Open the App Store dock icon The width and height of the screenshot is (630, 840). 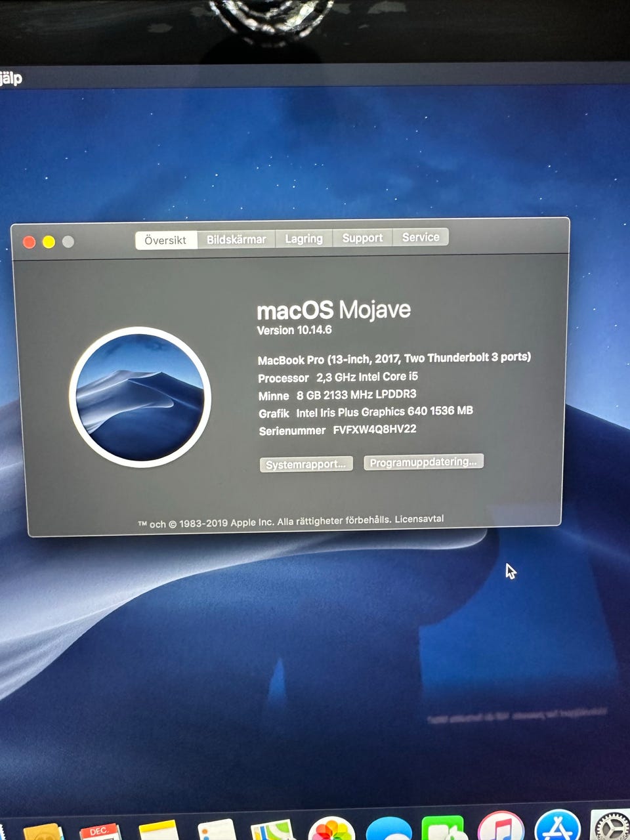point(558,825)
